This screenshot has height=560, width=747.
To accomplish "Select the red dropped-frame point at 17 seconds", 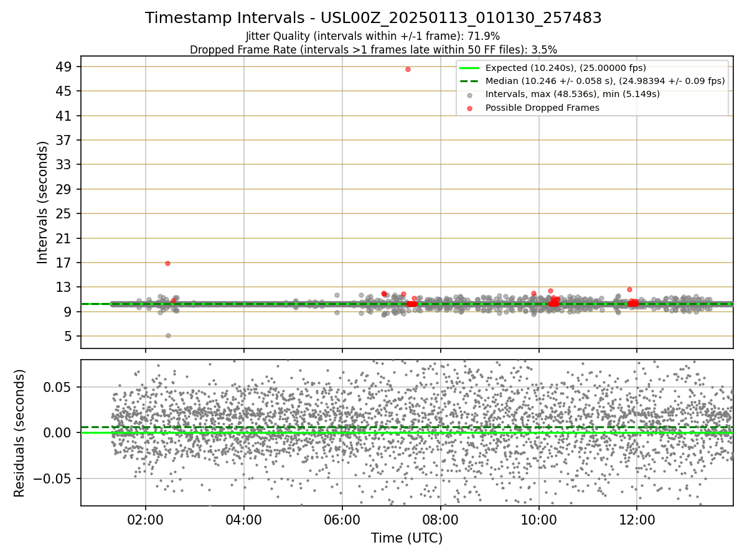I will (x=167, y=263).
